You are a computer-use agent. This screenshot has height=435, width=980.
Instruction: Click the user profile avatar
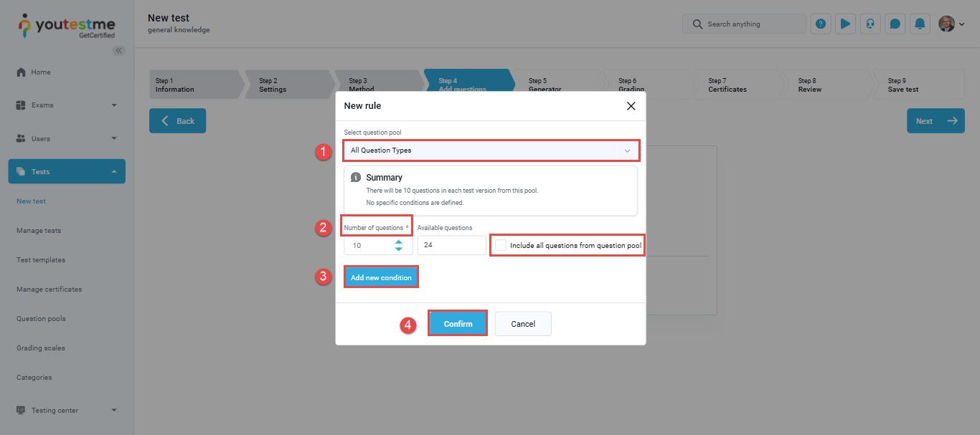click(947, 24)
